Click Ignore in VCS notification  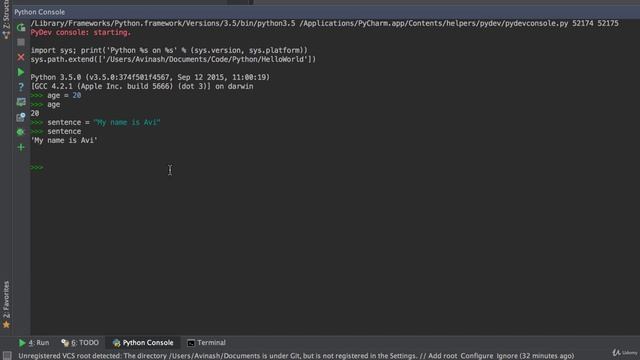(x=507, y=356)
